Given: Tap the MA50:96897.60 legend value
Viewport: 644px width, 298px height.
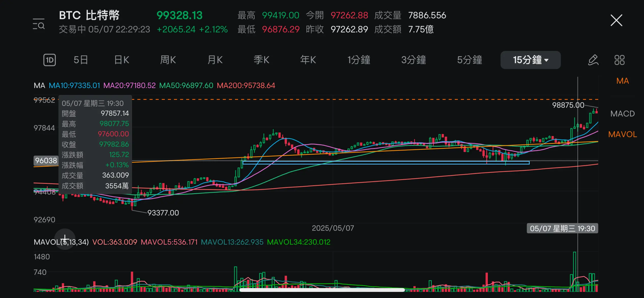Looking at the screenshot, I should click(186, 85).
